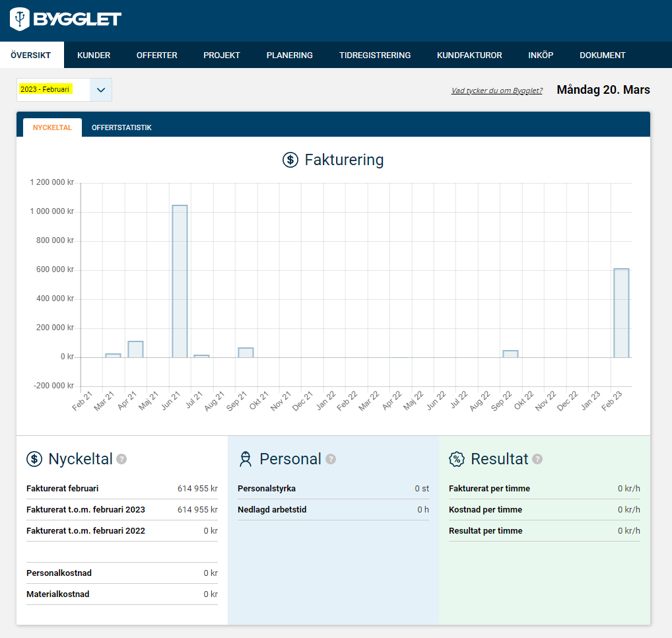Click the Feb 23 bar in chart
This screenshot has width=672, height=638.
point(621,313)
